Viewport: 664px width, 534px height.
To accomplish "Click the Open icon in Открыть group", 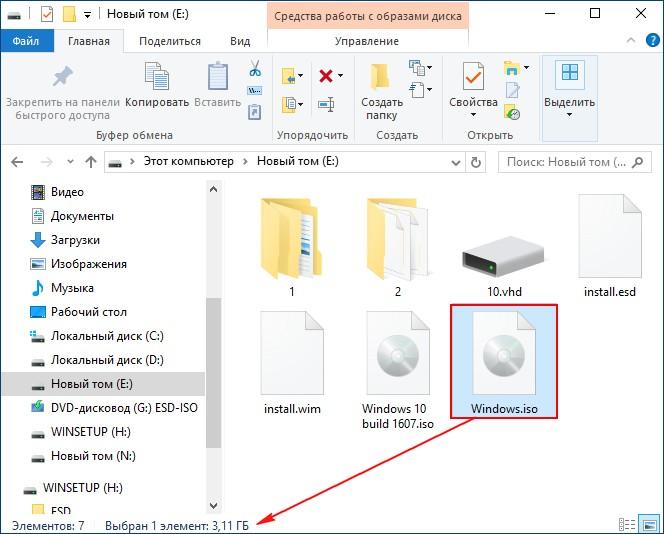I will (x=512, y=68).
